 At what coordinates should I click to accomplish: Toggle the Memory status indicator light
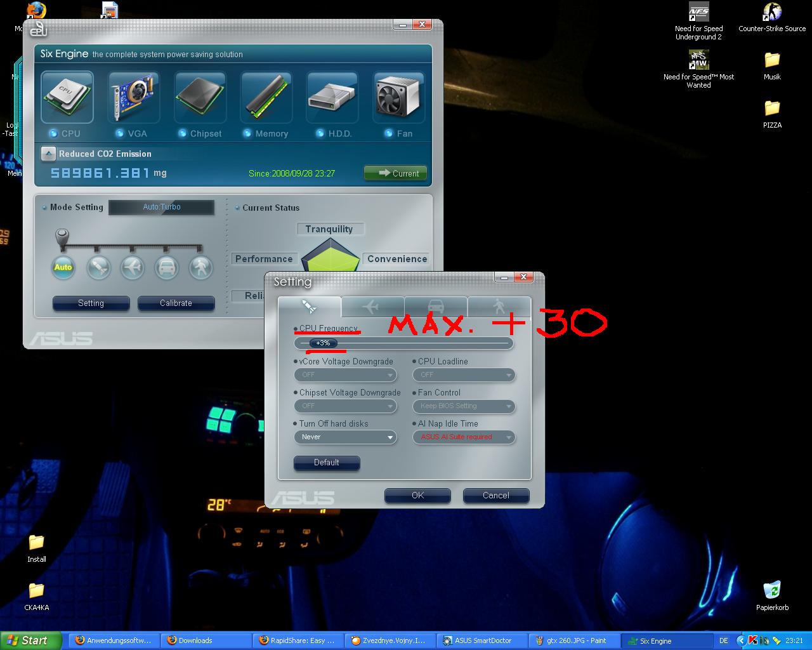point(247,133)
